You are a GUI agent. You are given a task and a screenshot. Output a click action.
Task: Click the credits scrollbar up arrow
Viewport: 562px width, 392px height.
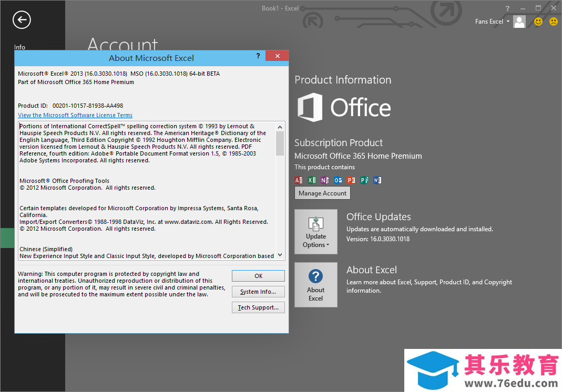(280, 127)
